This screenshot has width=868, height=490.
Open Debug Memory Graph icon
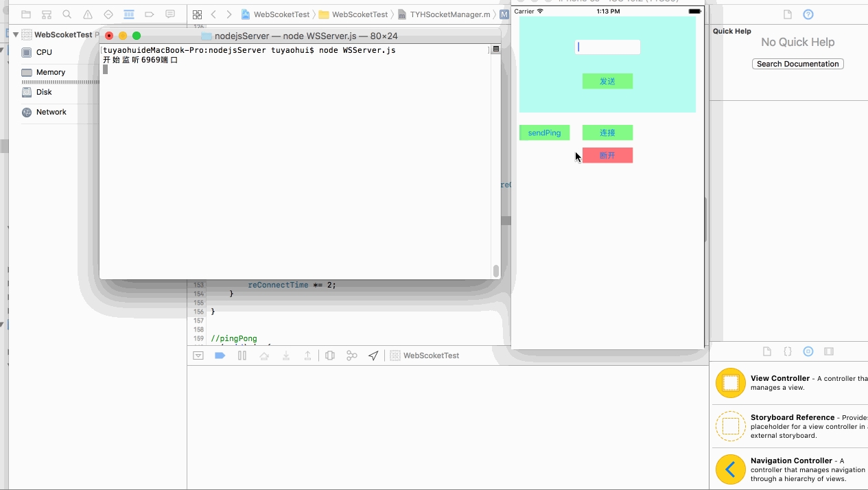[352, 355]
